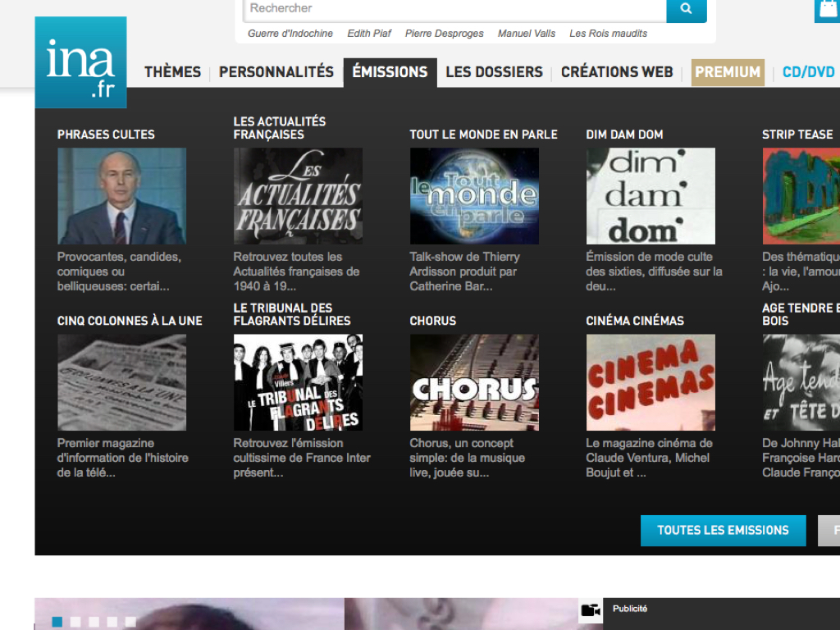Open the Tout le monde en parle thumbnail
This screenshot has width=840, height=630.
474,196
